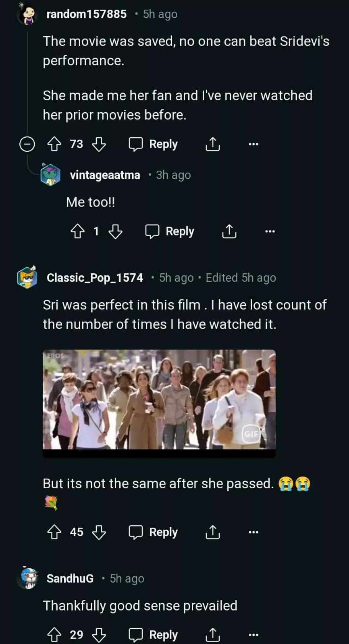Share vintageaatma's reply

[229, 231]
